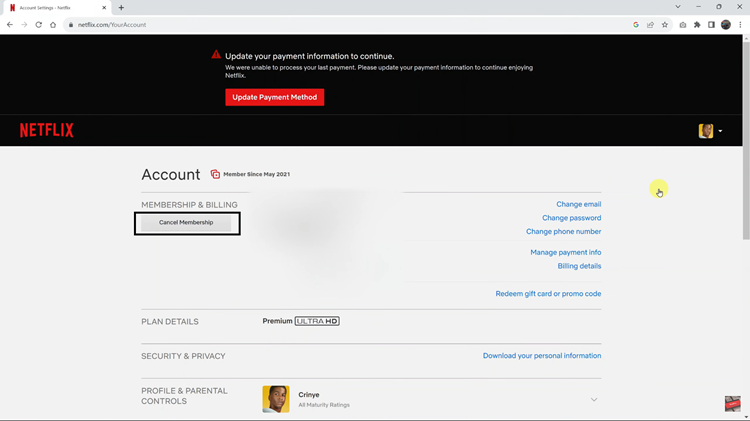
Task: Click the Netflix logo
Action: click(x=46, y=130)
